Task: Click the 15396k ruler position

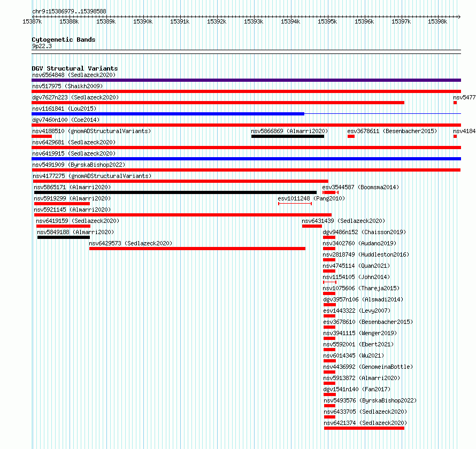Action: 364,21
